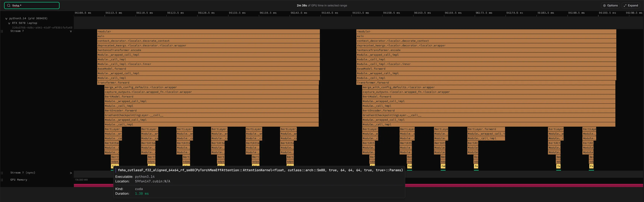Click the arrows icon beside Expand
This screenshot has width=644, height=202.
pos(625,6)
